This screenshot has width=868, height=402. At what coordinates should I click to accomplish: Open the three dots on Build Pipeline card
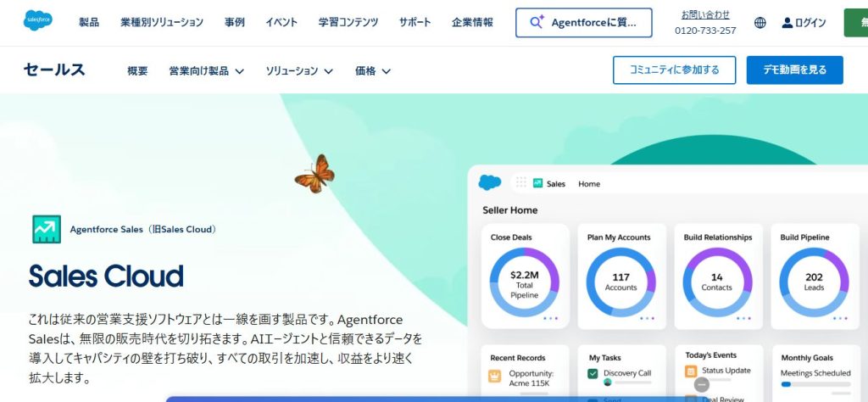pos(840,318)
